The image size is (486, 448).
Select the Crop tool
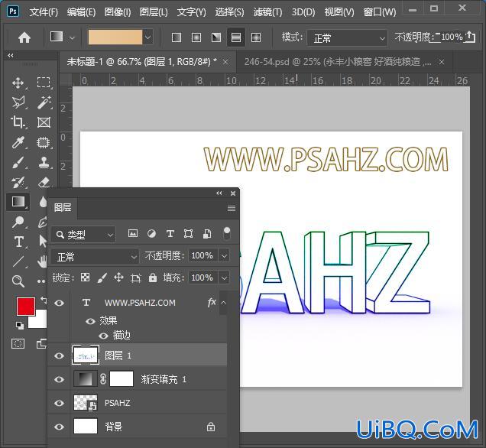click(17, 122)
